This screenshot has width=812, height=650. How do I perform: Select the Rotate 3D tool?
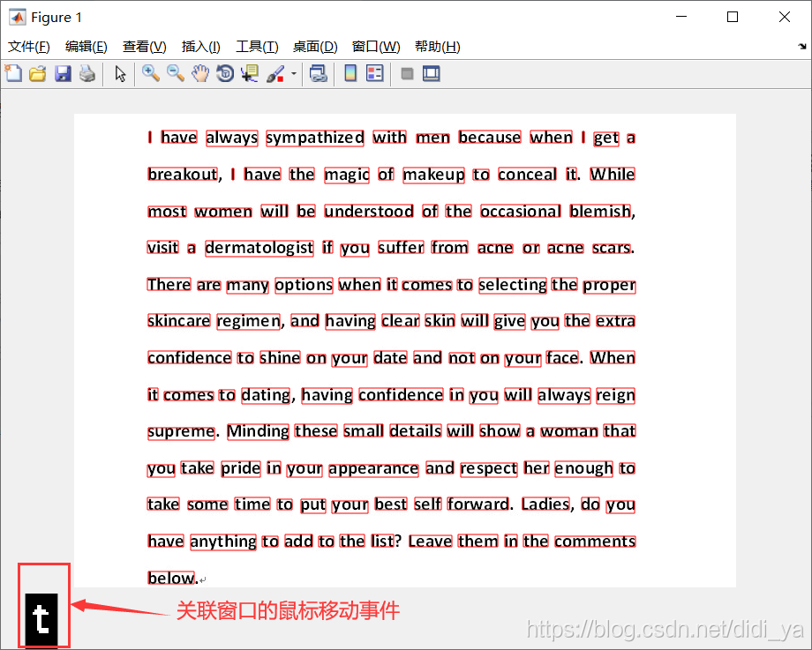point(225,73)
